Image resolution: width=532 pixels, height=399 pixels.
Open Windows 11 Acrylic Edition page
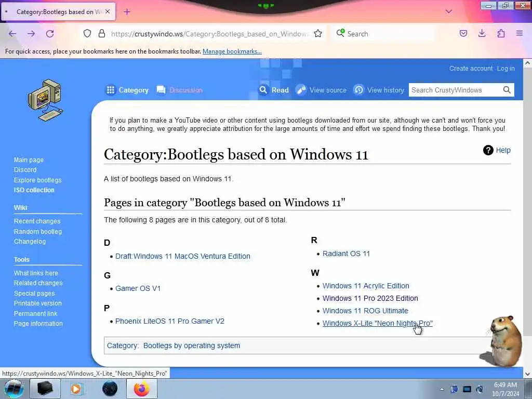[x=366, y=286]
